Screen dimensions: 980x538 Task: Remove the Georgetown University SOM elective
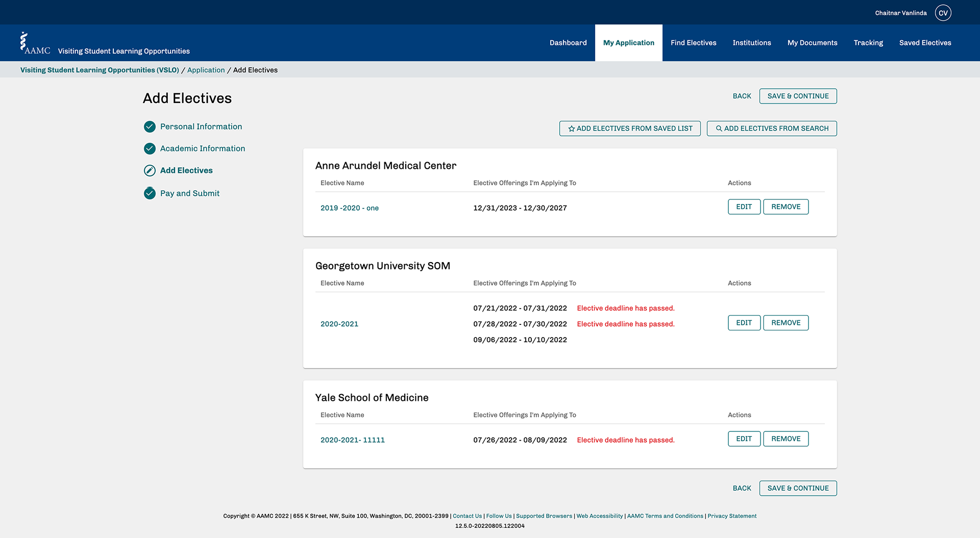click(786, 323)
